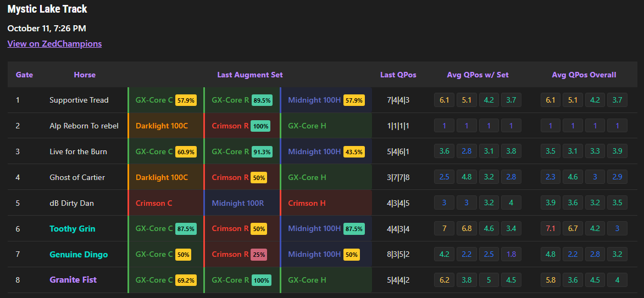The width and height of the screenshot is (644, 298).
Task: Click the Genuine Dingo horse name
Action: click(x=79, y=255)
